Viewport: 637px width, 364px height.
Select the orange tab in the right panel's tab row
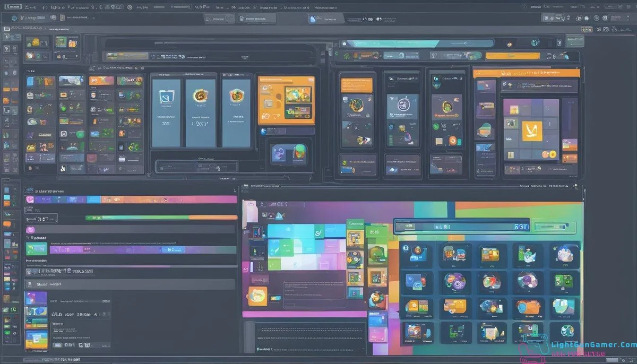[x=512, y=55]
